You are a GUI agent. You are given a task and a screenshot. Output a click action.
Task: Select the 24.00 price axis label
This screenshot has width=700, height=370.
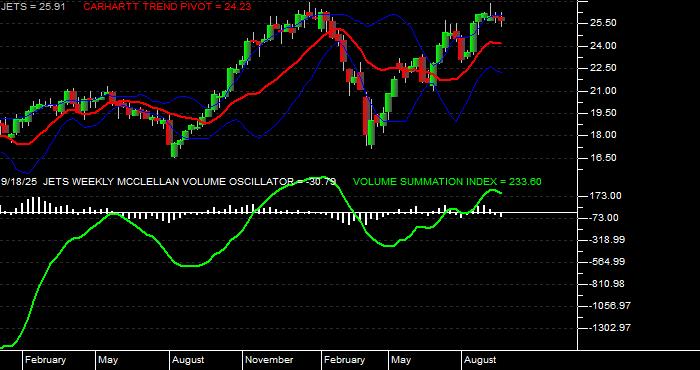click(604, 46)
